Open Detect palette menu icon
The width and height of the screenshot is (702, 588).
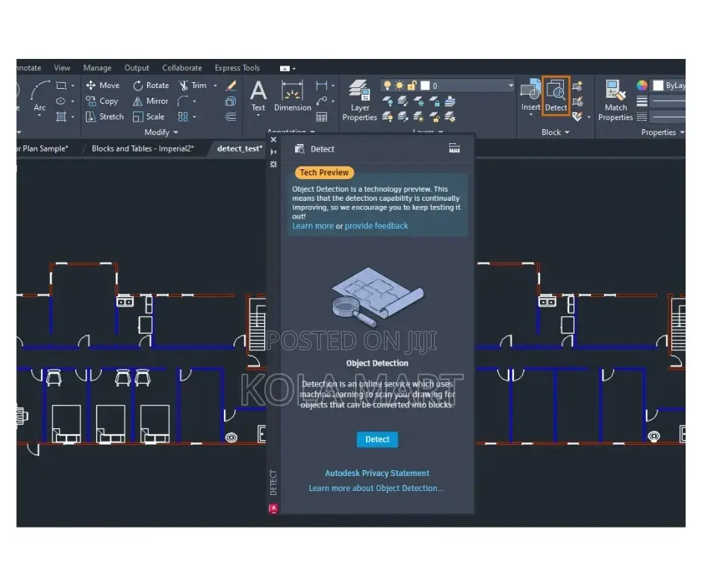[x=454, y=148]
